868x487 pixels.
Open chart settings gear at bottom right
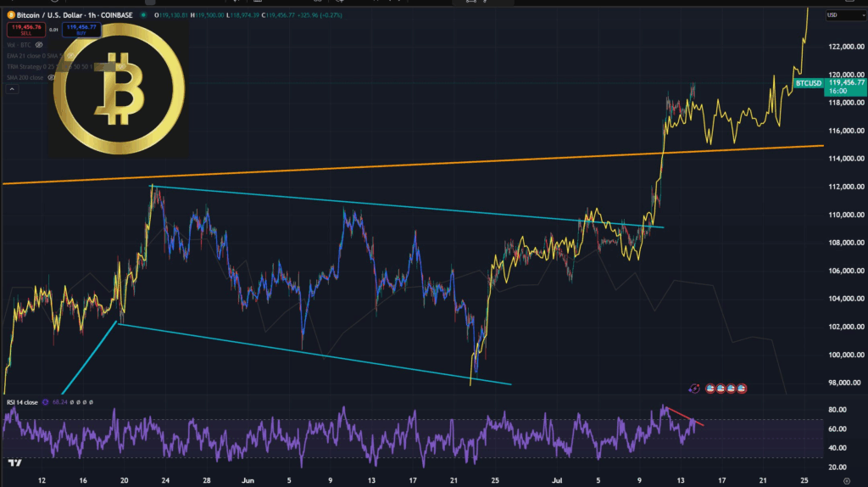click(847, 481)
